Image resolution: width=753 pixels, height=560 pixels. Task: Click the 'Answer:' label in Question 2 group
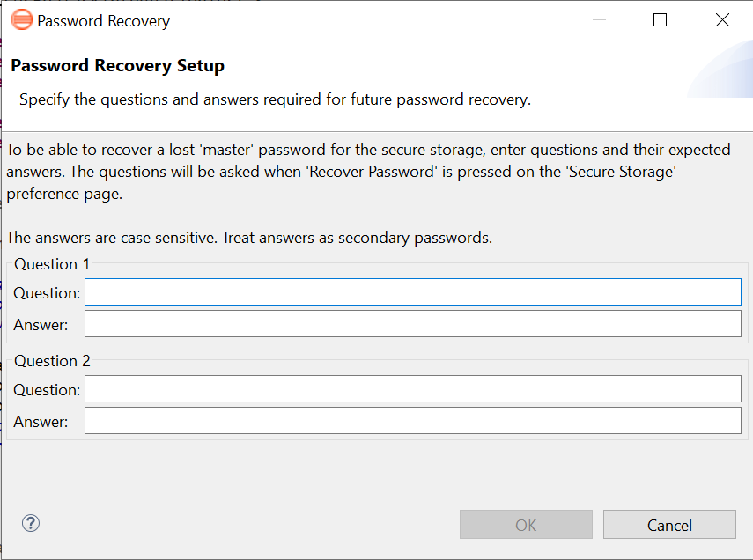click(x=41, y=422)
